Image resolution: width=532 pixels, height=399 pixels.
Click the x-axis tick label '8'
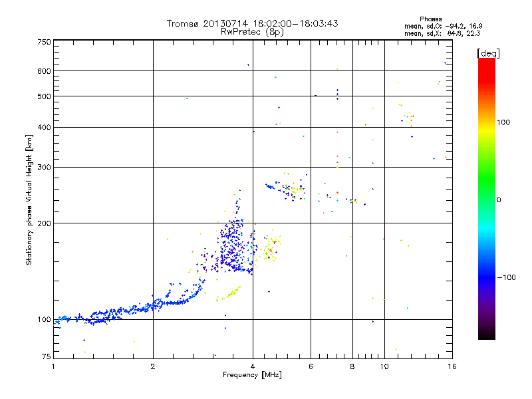352,366
